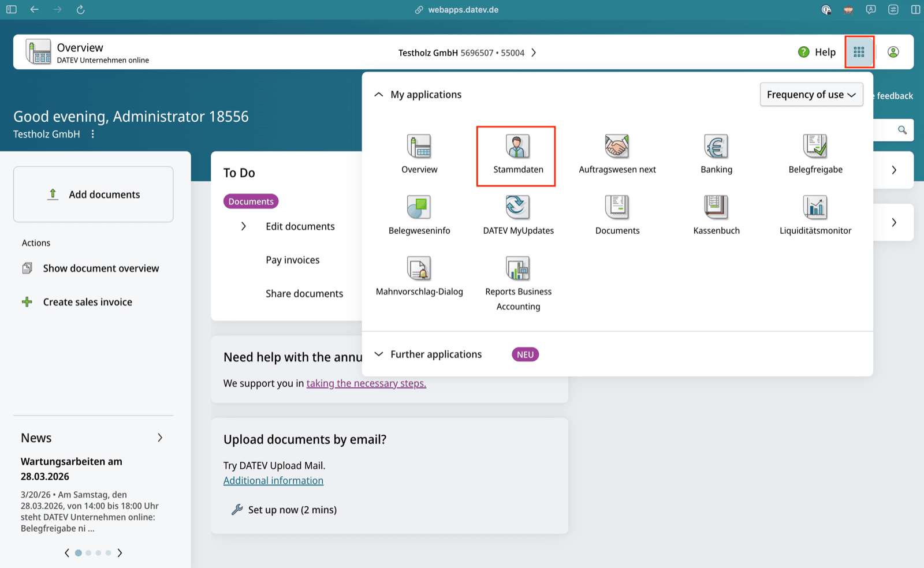Click the NEU badge beside Further applications
Viewport: 924px width, 568px height.
coord(525,354)
